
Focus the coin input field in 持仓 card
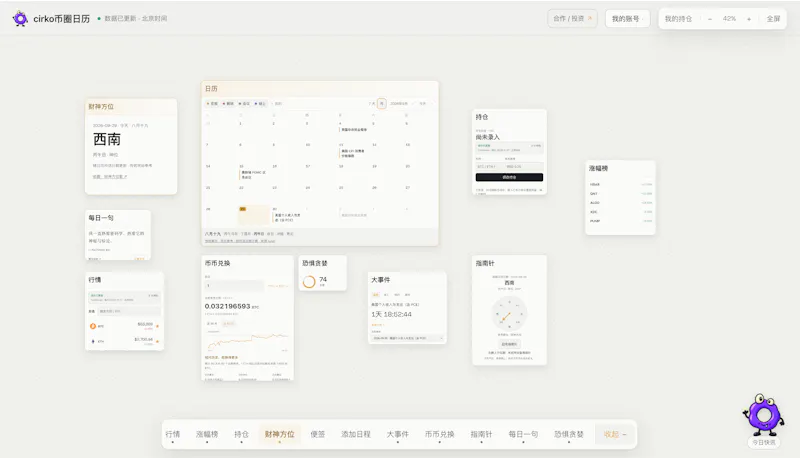pyautogui.click(x=489, y=166)
